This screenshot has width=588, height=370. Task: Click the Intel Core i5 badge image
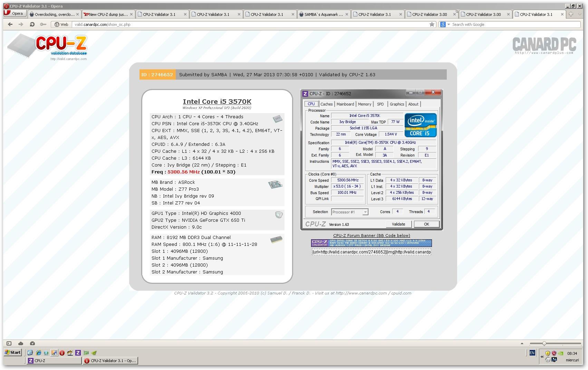(421, 125)
